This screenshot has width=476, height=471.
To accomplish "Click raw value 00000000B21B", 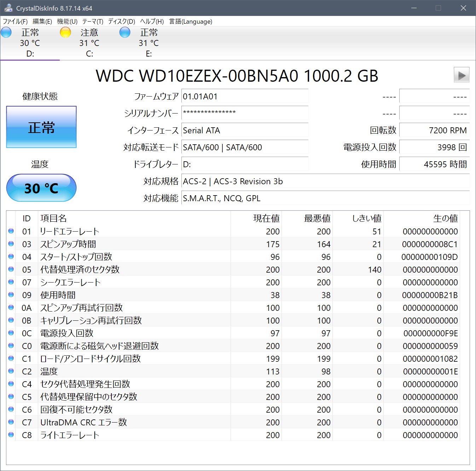I will (x=430, y=295).
